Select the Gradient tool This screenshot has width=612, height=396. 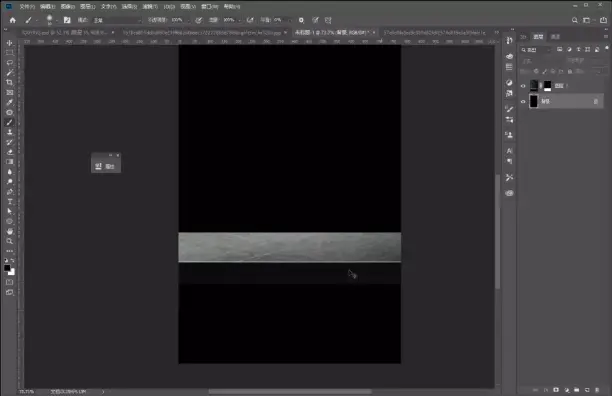(x=10, y=162)
